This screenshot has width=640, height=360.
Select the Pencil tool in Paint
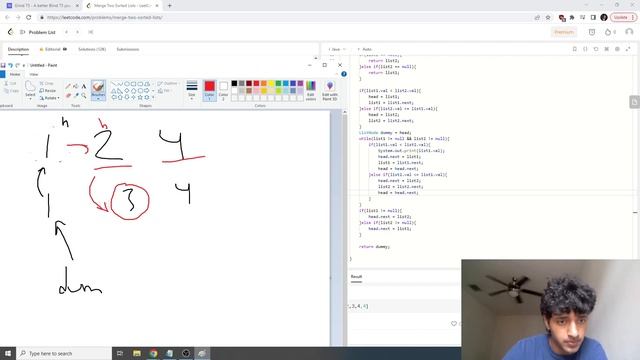tap(68, 86)
